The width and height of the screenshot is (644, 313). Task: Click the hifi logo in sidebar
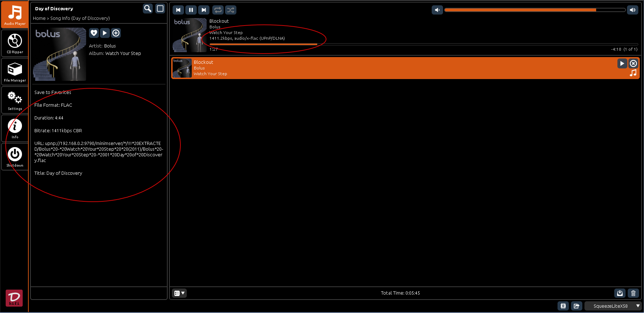click(x=14, y=298)
